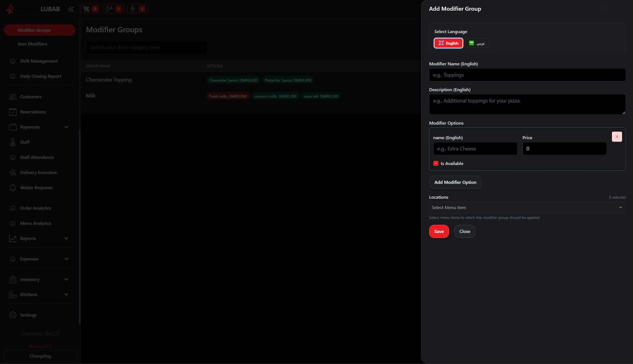Click the Customers people icon in sidebar
Image resolution: width=633 pixels, height=364 pixels.
(x=13, y=97)
